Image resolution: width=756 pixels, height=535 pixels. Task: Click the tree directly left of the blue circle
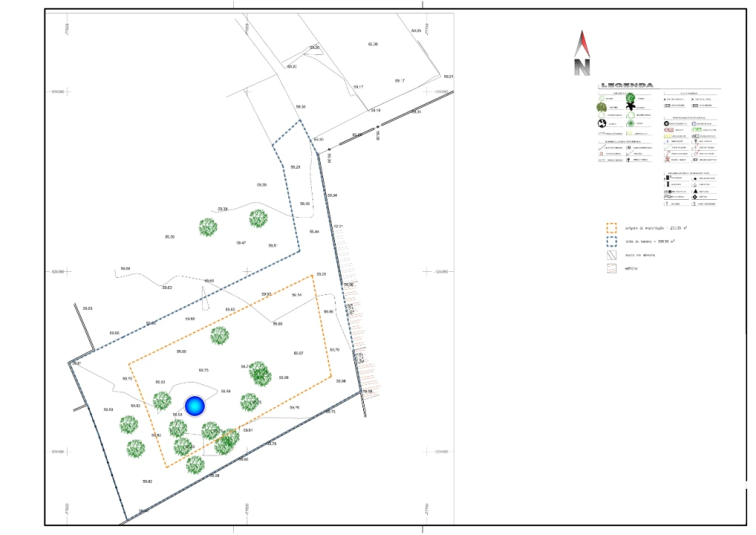[x=162, y=401]
